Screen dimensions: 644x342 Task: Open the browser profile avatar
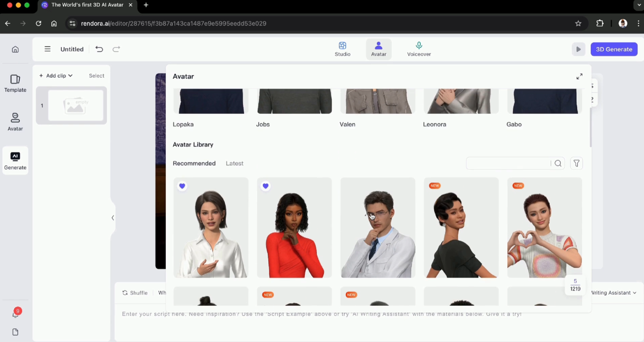click(x=623, y=24)
